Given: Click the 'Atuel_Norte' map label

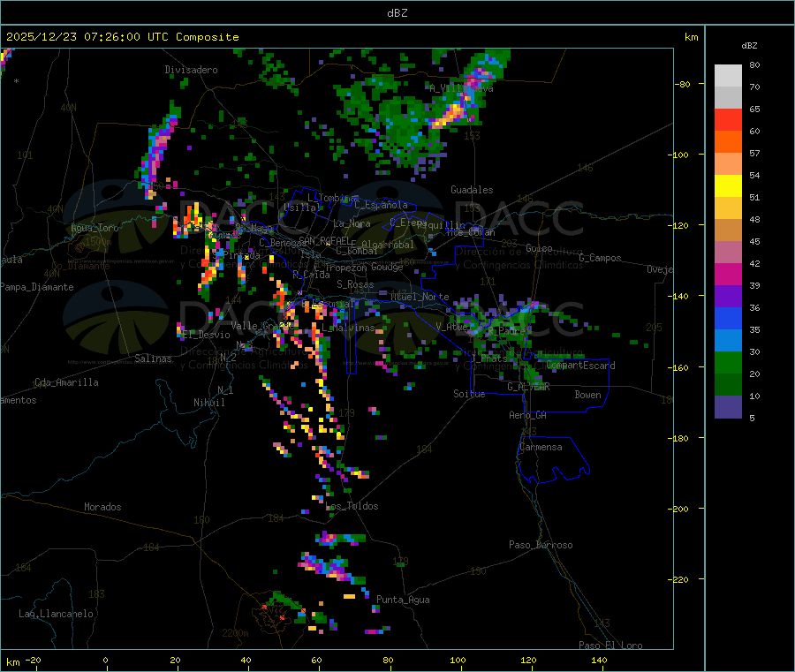Looking at the screenshot, I should [x=420, y=297].
